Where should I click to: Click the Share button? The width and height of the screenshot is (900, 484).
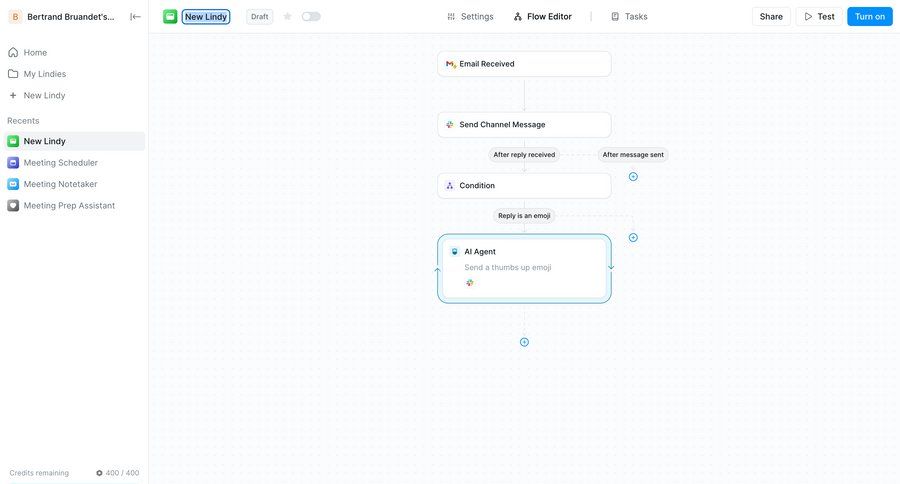(x=771, y=17)
